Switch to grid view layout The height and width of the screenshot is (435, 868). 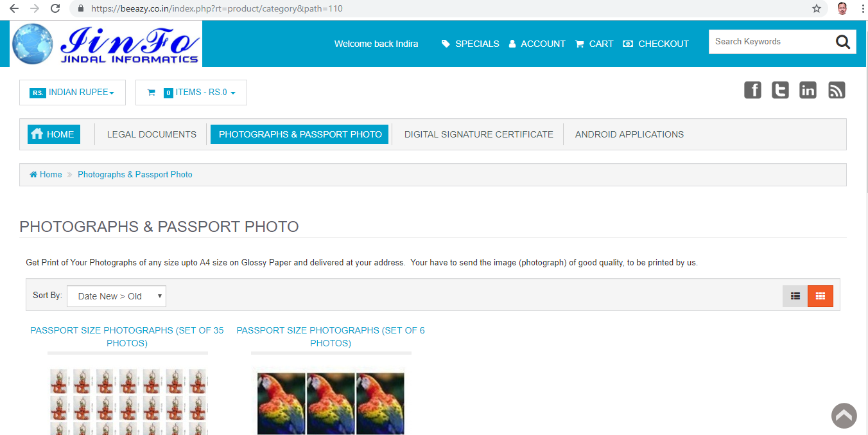coord(820,296)
